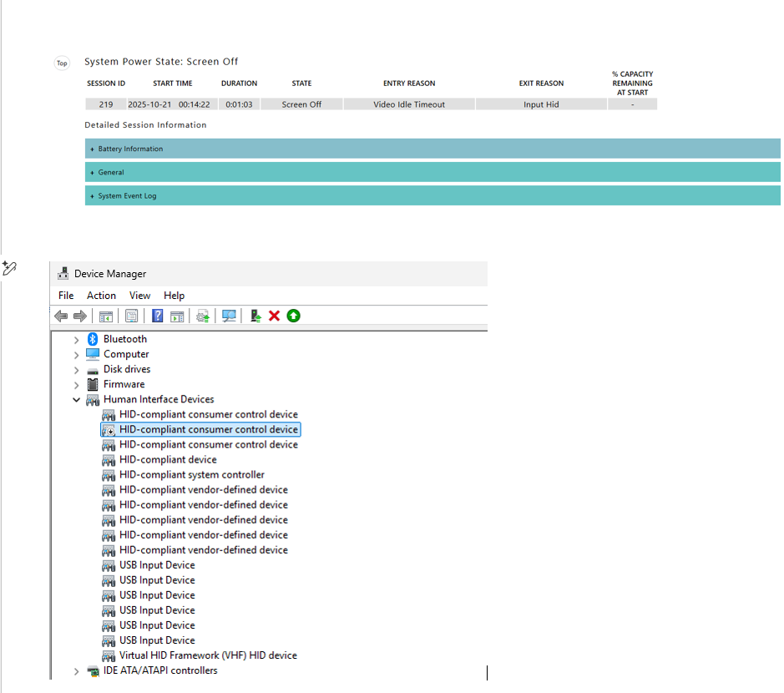The image size is (784, 693).
Task: Click the sparkle pen icon left of Device Manager
Action: point(9,268)
